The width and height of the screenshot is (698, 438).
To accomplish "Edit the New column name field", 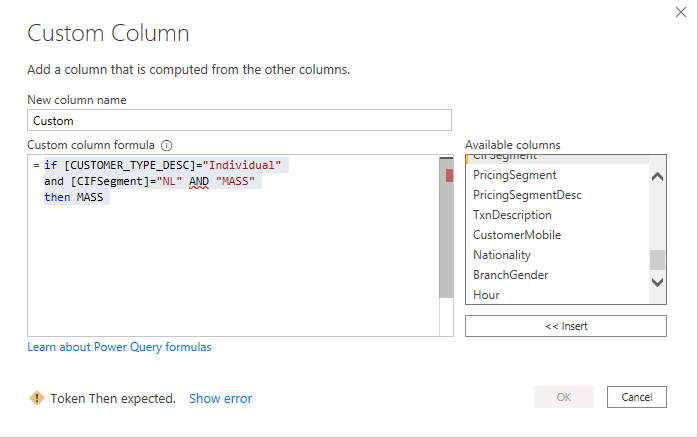I will (x=239, y=120).
